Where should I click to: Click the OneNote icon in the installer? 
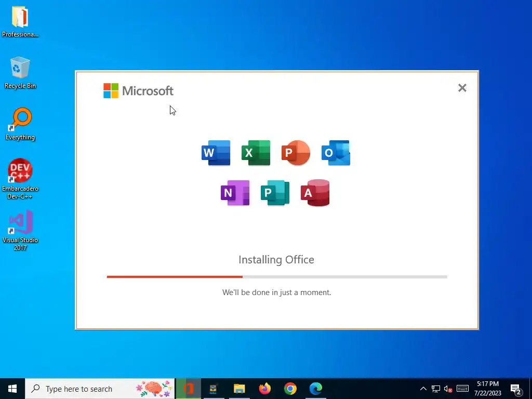tap(235, 193)
